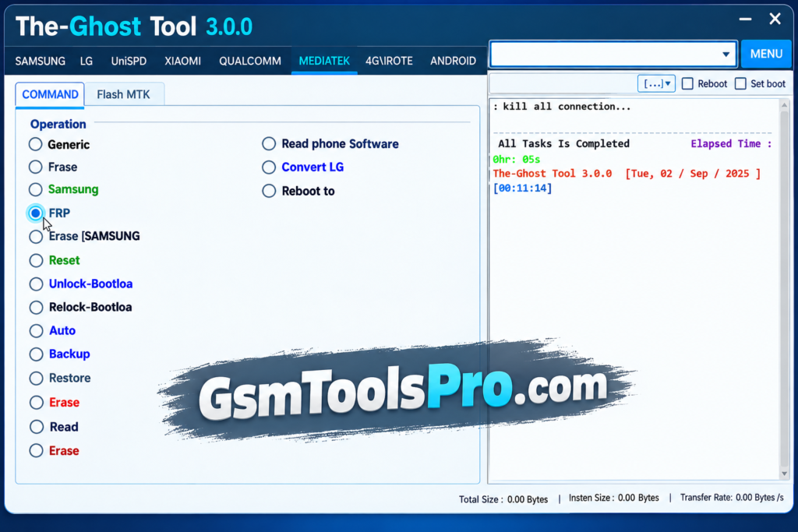Minimize the Ghost Tool window
The image size is (798, 532).
tap(745, 19)
